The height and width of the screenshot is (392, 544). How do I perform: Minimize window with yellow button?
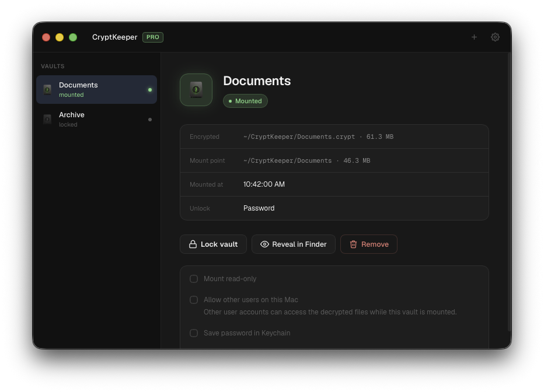tap(60, 37)
